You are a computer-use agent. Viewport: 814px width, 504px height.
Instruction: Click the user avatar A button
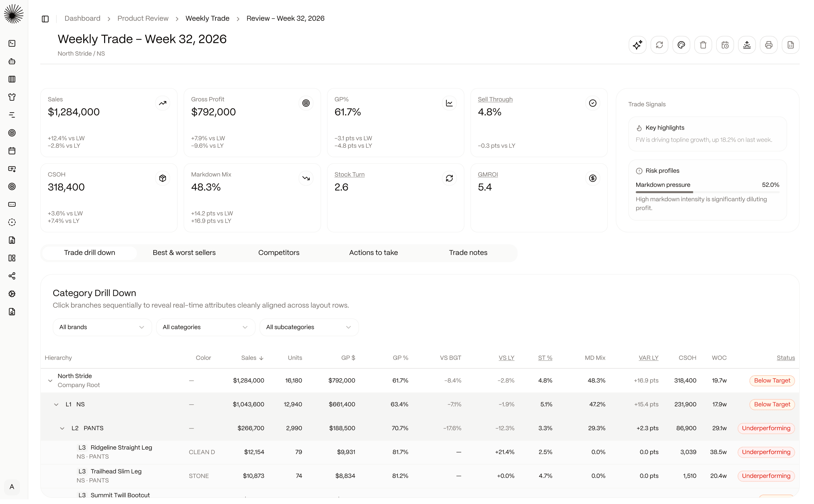click(12, 487)
